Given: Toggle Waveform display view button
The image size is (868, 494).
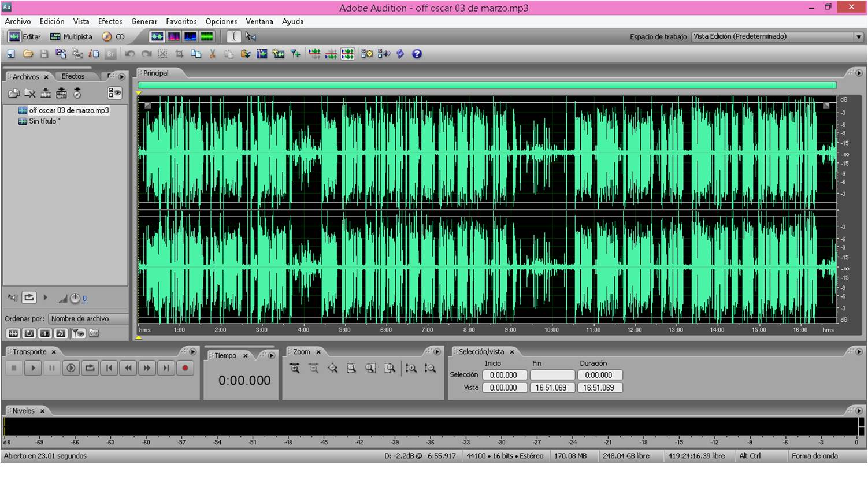Looking at the screenshot, I should (157, 36).
